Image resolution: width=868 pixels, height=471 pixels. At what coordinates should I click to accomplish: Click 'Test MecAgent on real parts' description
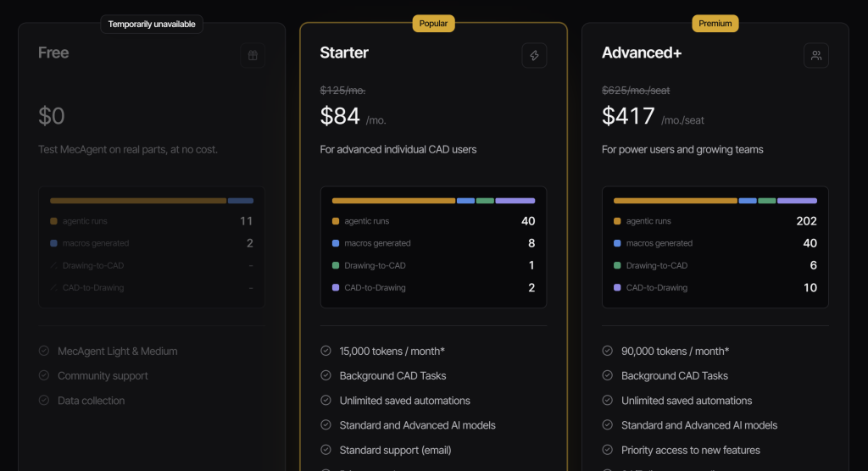128,149
